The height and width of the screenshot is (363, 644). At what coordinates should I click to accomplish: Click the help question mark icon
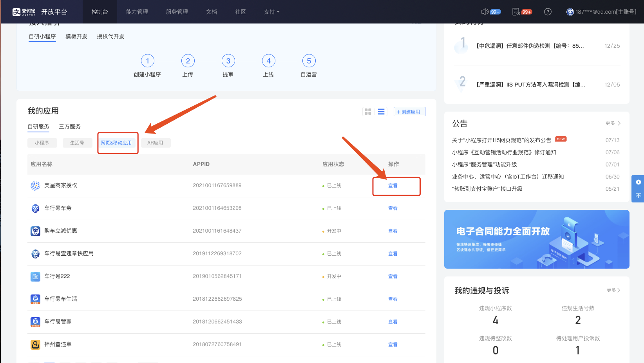pyautogui.click(x=548, y=12)
